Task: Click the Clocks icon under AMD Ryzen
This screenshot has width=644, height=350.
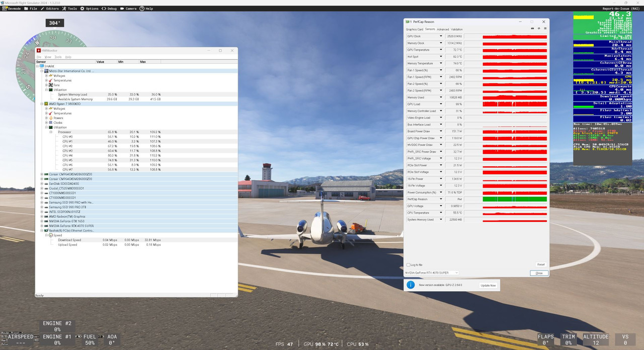Action: (51, 123)
